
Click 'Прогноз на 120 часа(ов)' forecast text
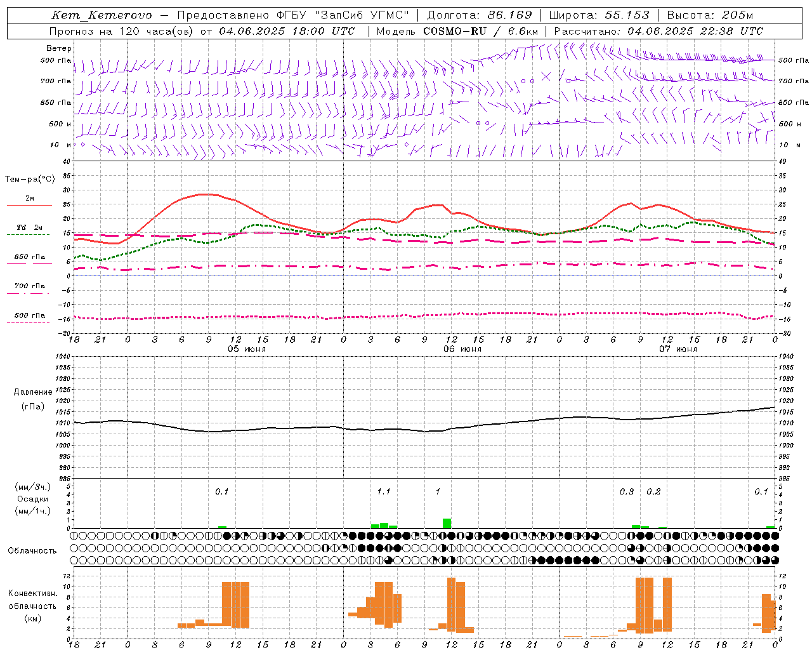click(122, 31)
